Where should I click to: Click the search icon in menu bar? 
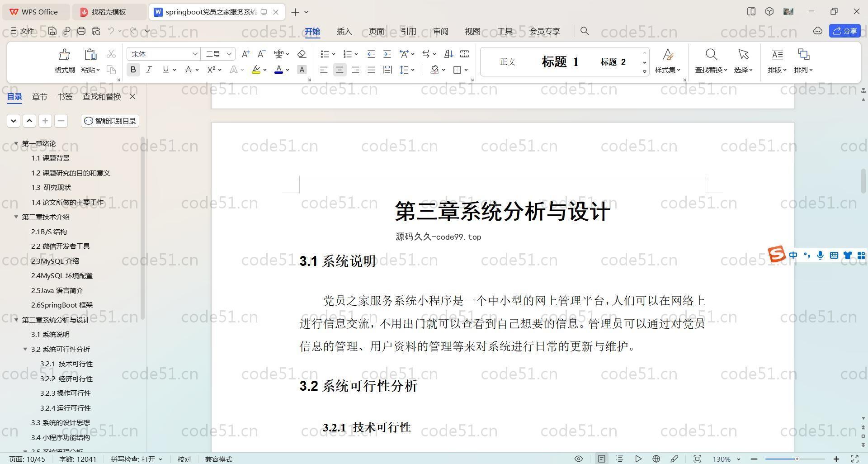pyautogui.click(x=585, y=31)
